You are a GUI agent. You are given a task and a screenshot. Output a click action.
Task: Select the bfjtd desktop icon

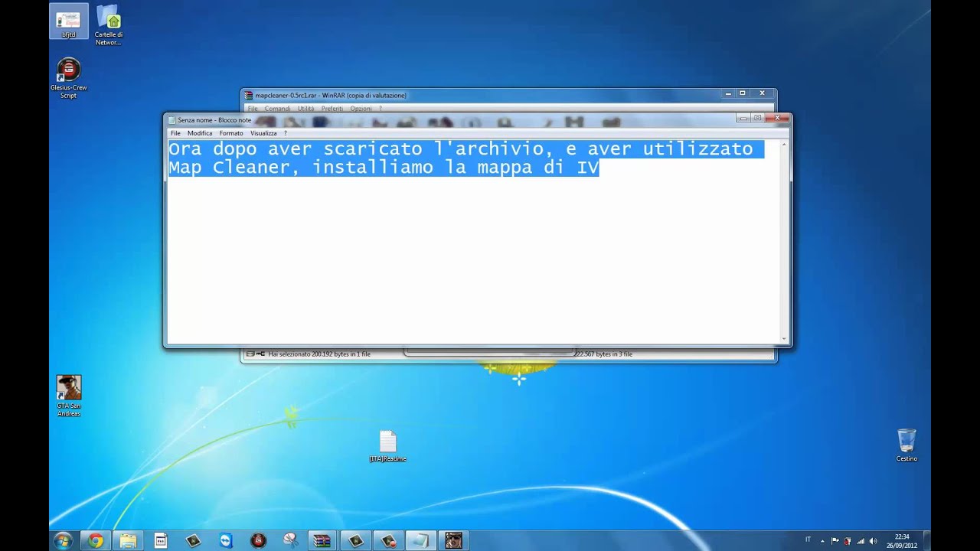[x=68, y=22]
